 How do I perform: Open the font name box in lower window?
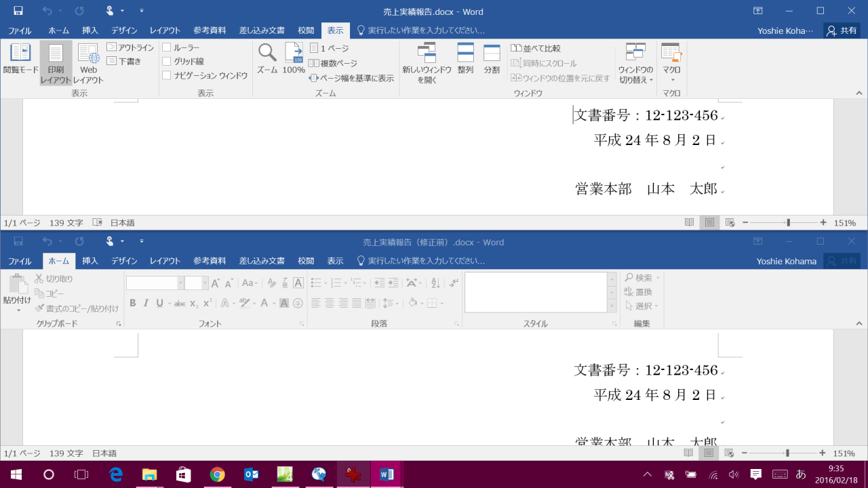point(155,283)
